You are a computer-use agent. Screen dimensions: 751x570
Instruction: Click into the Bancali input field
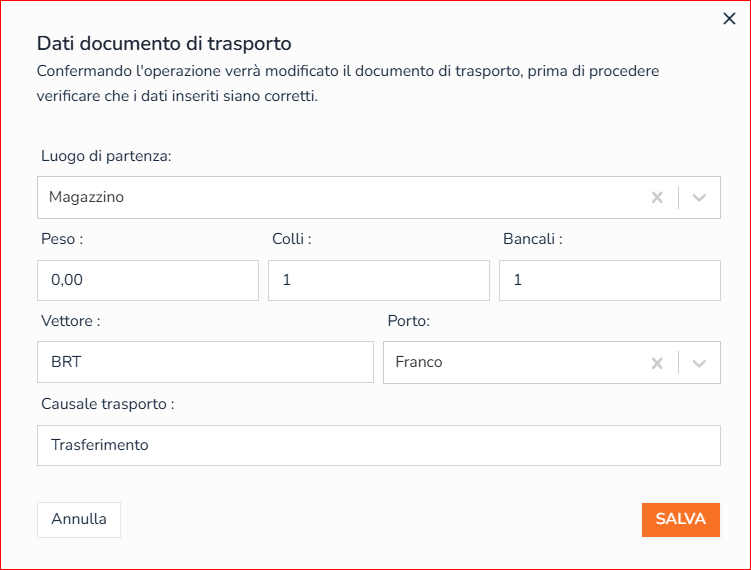click(x=609, y=281)
